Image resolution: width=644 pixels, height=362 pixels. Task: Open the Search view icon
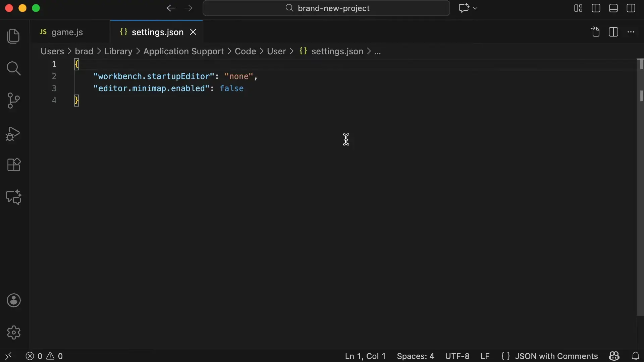tap(13, 68)
